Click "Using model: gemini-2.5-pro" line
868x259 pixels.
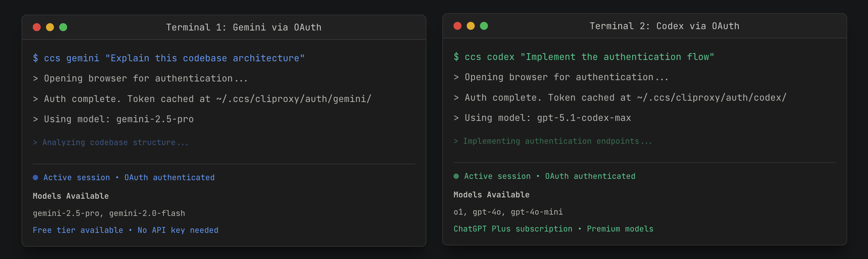tap(113, 119)
